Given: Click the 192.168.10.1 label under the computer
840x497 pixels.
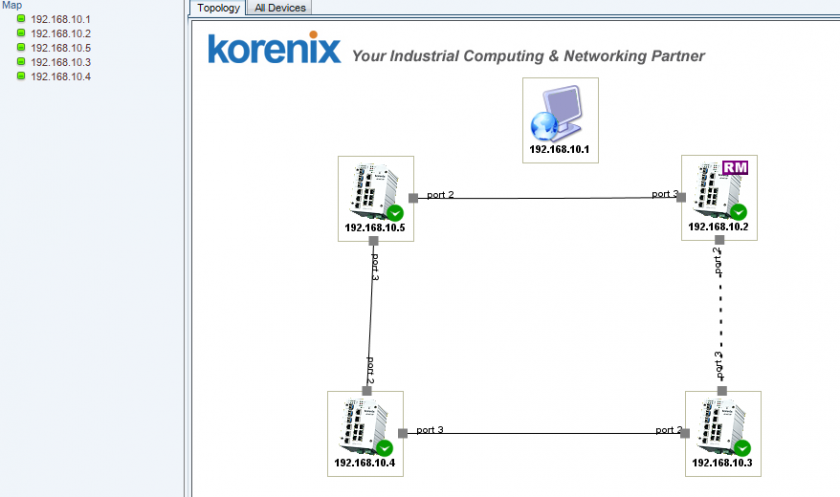Looking at the screenshot, I should pyautogui.click(x=559, y=149).
